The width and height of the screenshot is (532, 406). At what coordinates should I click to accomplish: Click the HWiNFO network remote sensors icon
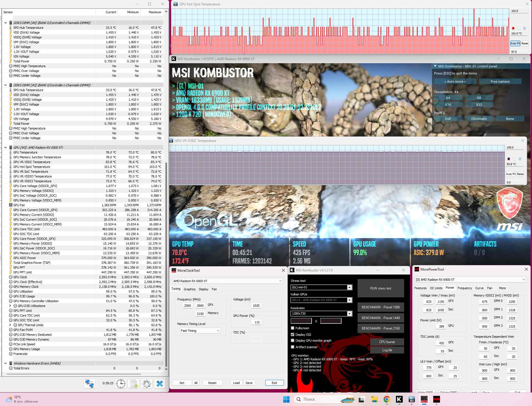89,383
